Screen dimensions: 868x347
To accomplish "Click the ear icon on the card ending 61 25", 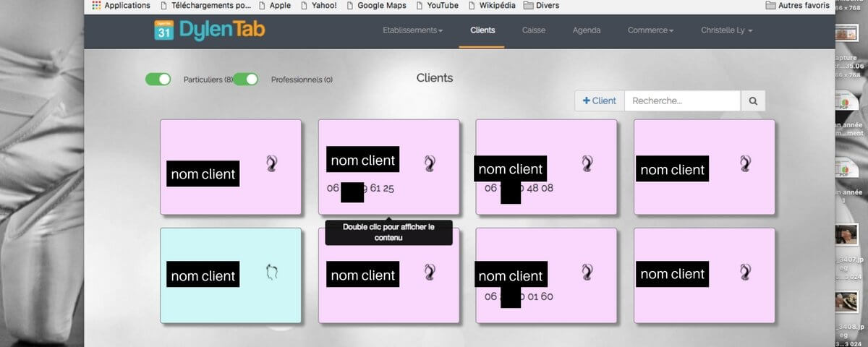I will coord(430,164).
